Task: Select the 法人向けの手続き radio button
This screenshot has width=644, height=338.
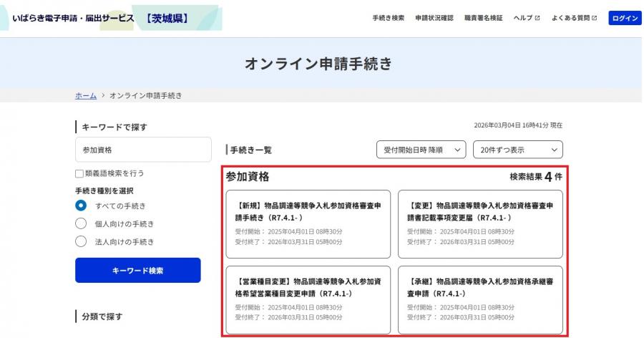Action: (x=82, y=242)
